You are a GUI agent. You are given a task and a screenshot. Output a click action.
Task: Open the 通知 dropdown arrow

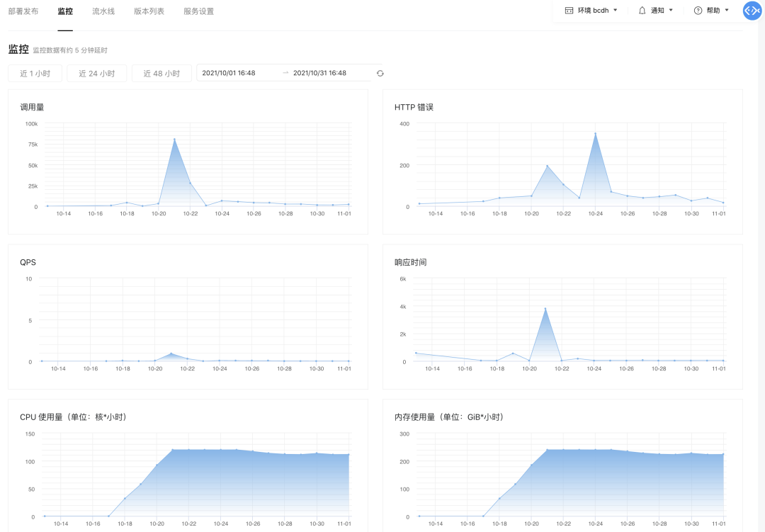point(671,11)
